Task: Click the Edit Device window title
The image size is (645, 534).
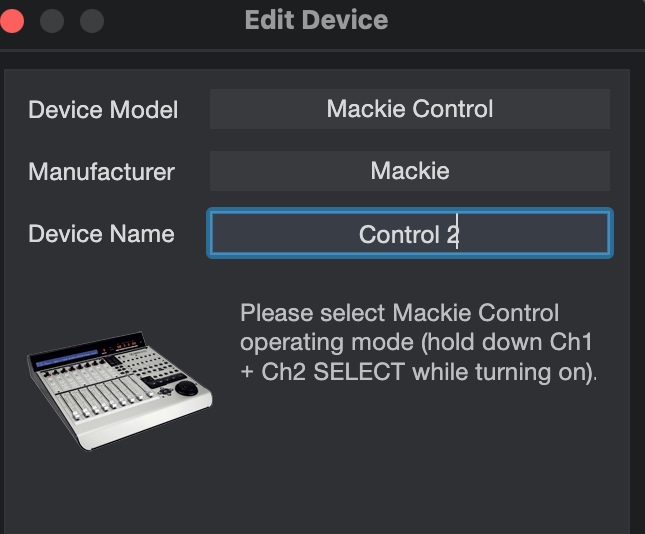Action: click(x=316, y=19)
